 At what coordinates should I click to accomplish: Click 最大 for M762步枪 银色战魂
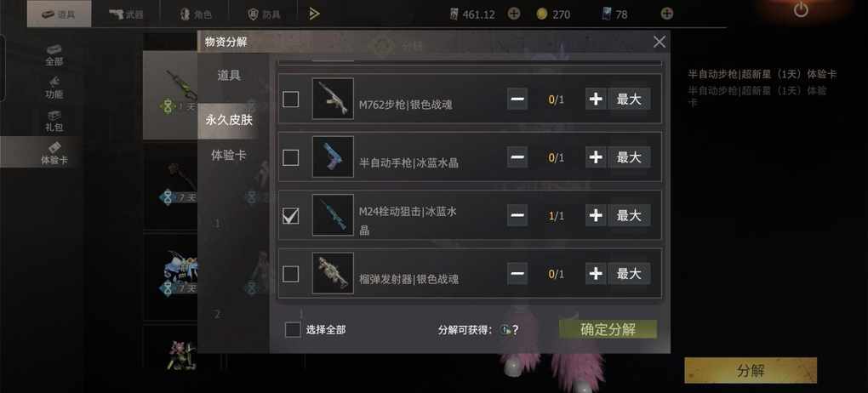coord(629,99)
